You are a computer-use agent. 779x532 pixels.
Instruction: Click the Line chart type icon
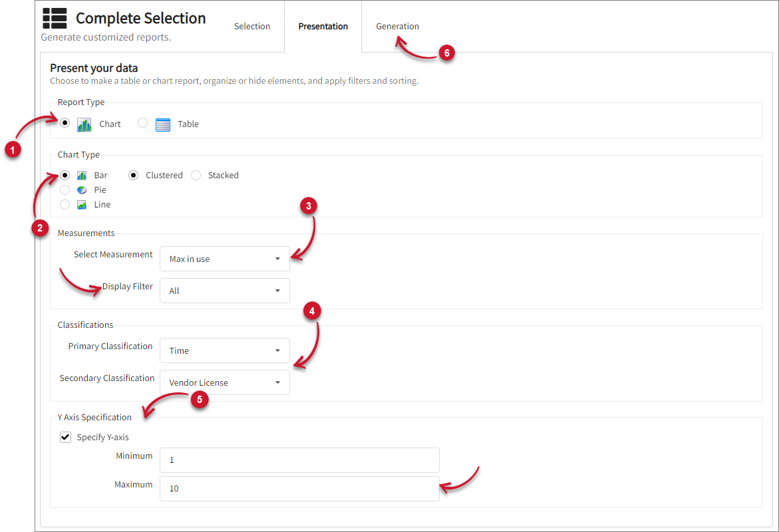(82, 205)
